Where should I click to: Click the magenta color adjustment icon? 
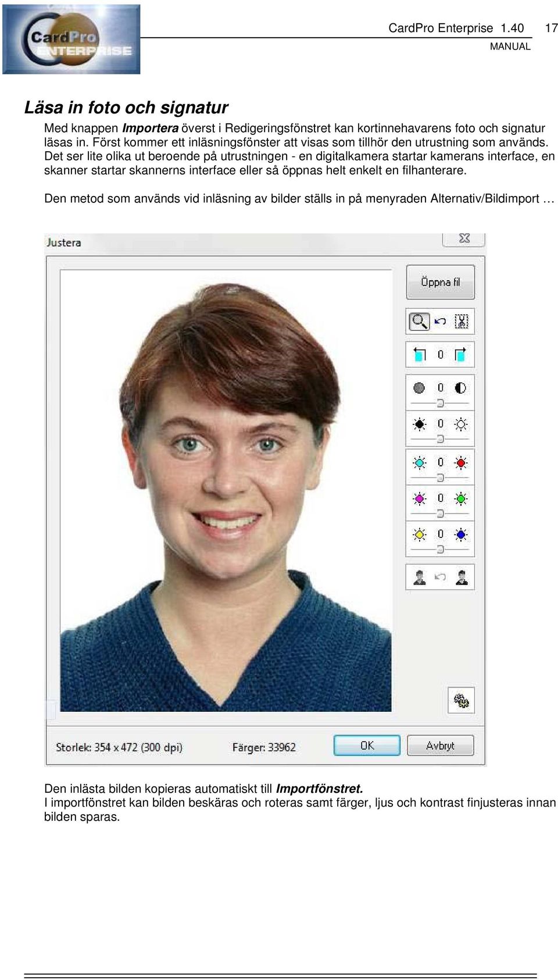click(x=419, y=498)
